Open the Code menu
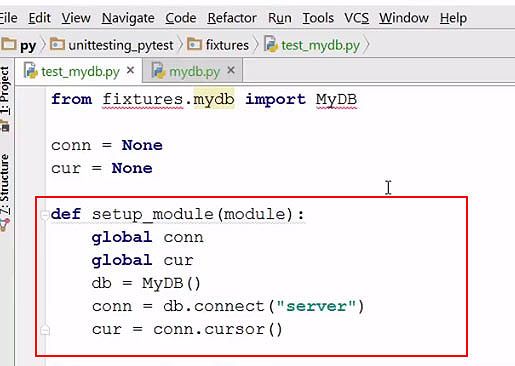 (x=181, y=18)
